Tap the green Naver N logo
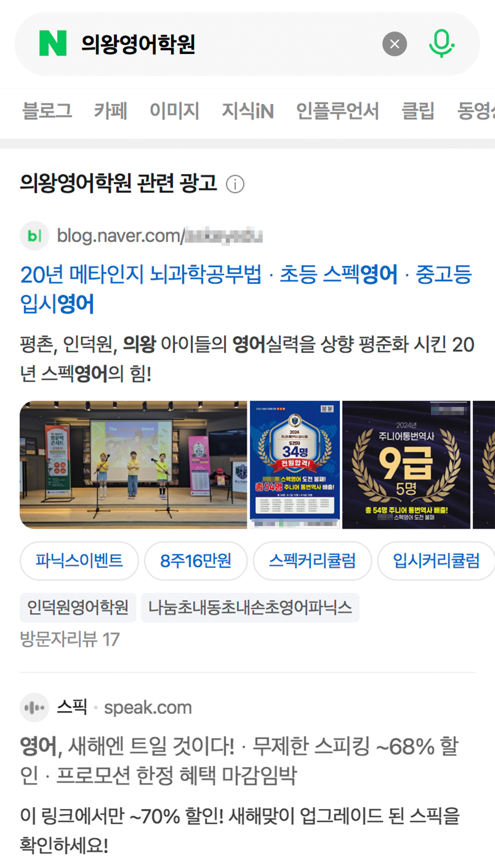 pos(53,43)
